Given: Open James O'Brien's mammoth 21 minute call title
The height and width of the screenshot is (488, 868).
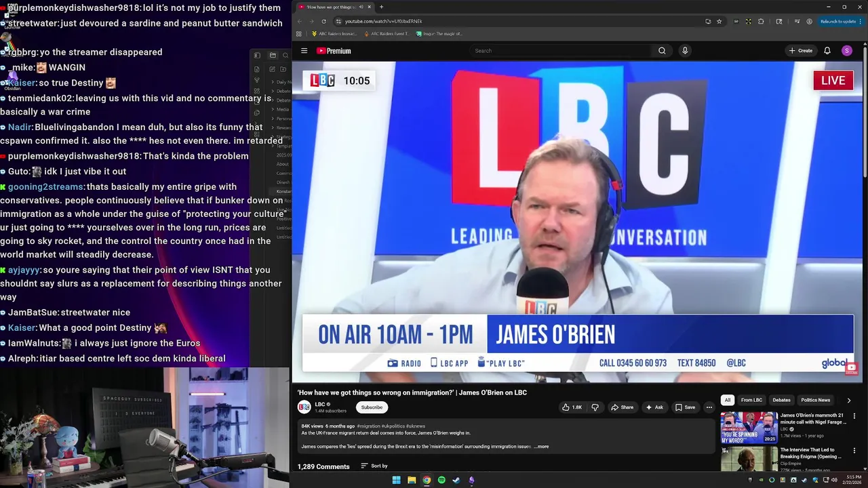Looking at the screenshot, I should [x=812, y=418].
